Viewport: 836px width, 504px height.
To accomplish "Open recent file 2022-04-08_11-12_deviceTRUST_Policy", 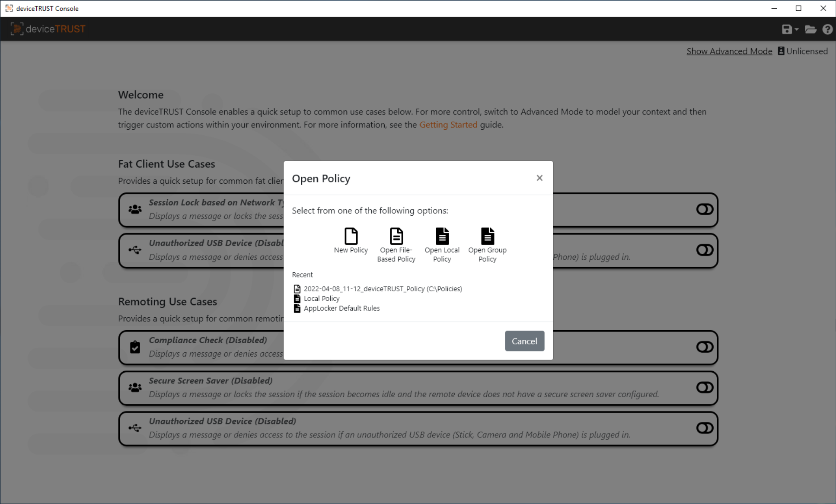I will (383, 288).
